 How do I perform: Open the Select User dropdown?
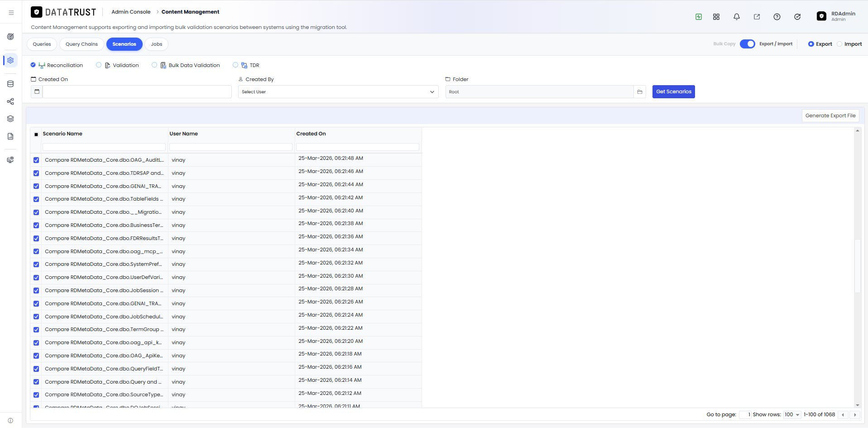pyautogui.click(x=338, y=92)
